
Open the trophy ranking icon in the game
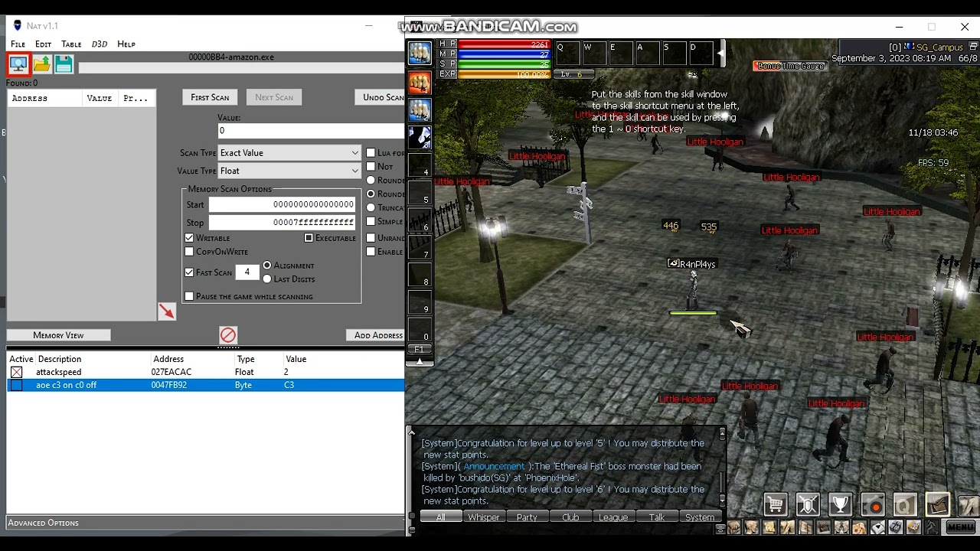click(x=840, y=505)
